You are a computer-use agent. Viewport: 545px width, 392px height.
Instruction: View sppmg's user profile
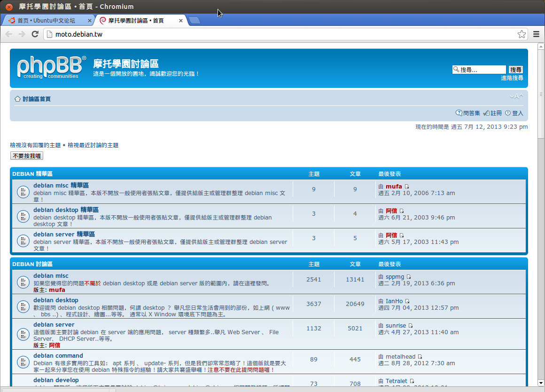pos(395,277)
